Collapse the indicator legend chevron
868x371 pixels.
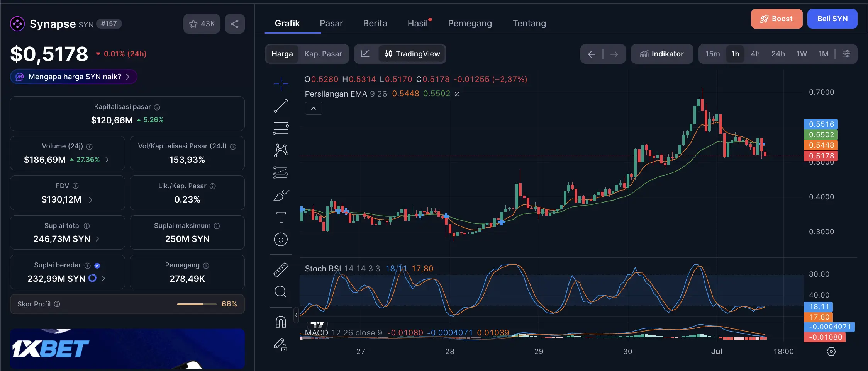tap(314, 109)
